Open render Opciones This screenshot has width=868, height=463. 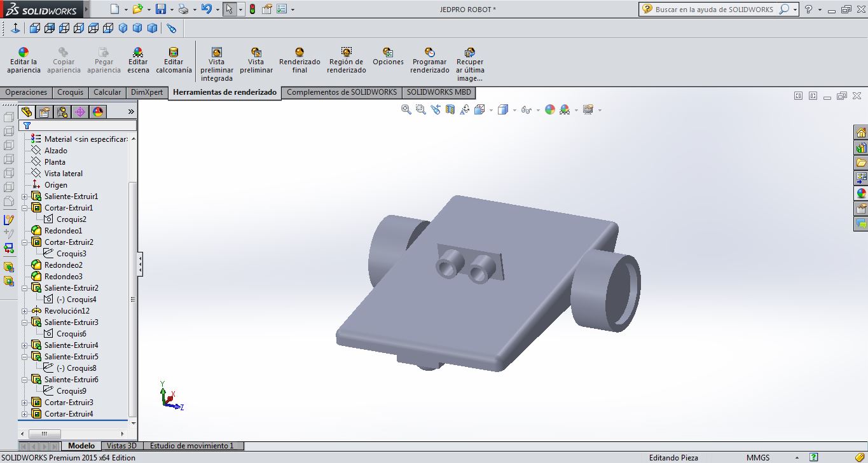coord(388,57)
